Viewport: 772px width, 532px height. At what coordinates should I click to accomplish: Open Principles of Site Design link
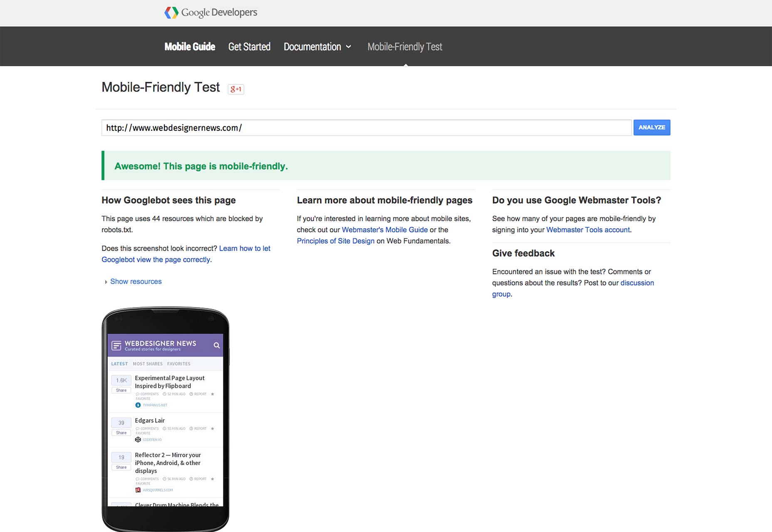click(336, 241)
